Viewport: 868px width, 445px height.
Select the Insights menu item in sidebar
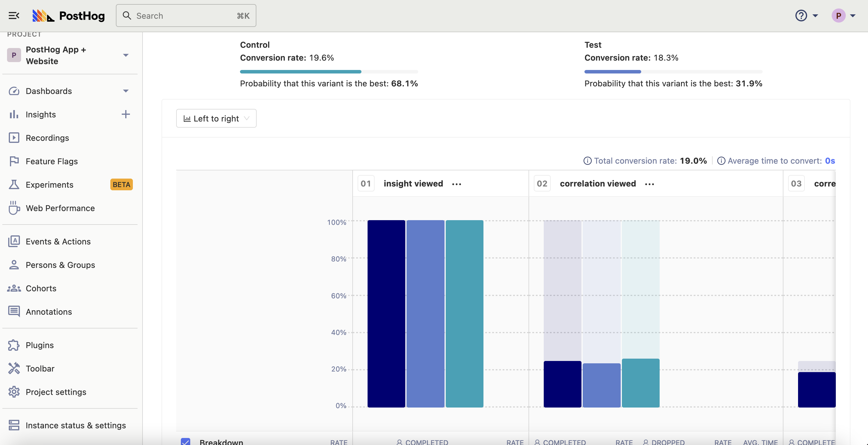pos(40,114)
